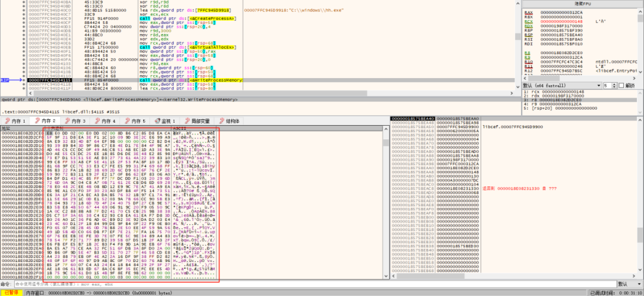
Task: Select the call VirtualAllocEx instruction
Action: click(188, 47)
